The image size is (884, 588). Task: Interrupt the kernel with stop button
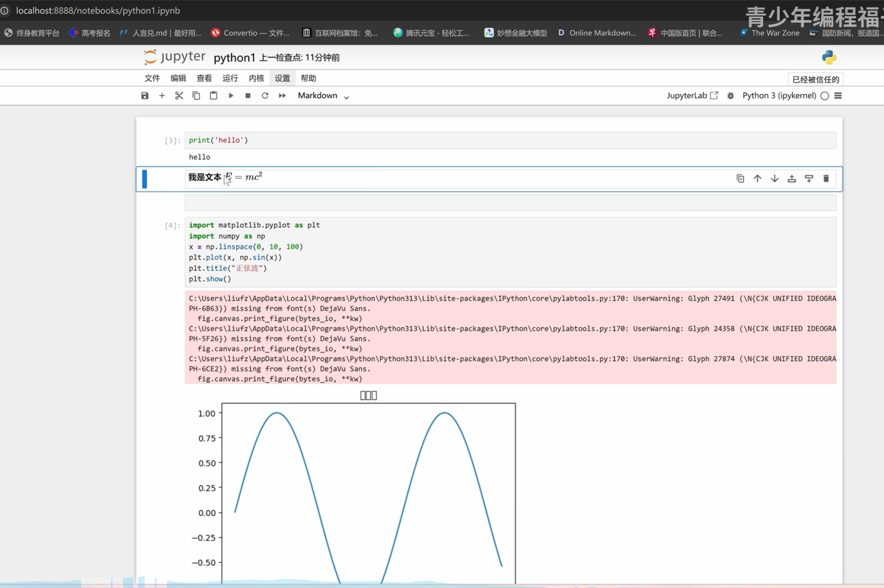tap(248, 96)
